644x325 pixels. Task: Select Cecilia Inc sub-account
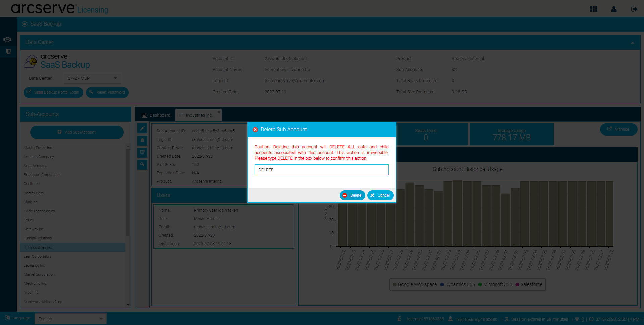coord(73,184)
